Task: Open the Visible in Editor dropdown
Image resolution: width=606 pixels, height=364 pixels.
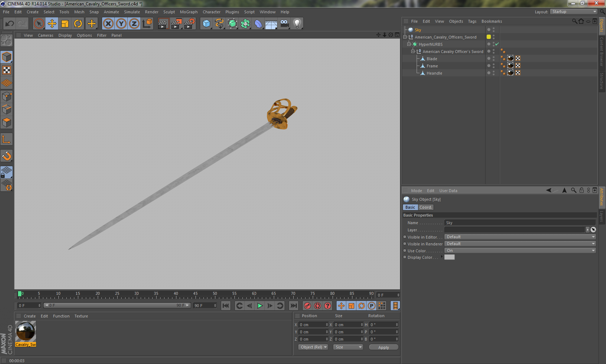Action: (520, 237)
